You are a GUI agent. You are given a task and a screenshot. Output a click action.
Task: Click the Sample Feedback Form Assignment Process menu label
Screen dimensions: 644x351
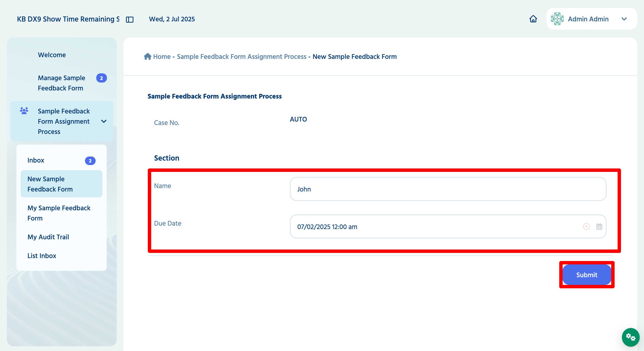click(x=64, y=121)
